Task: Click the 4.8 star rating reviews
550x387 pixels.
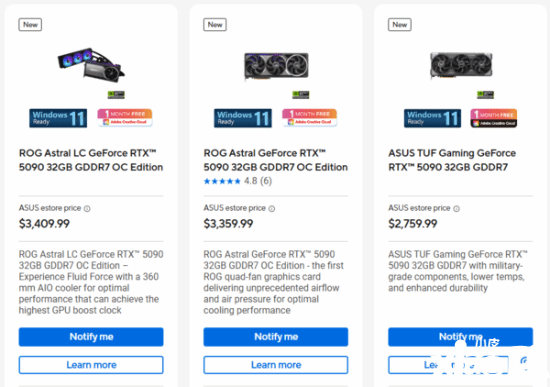Action: click(x=237, y=181)
